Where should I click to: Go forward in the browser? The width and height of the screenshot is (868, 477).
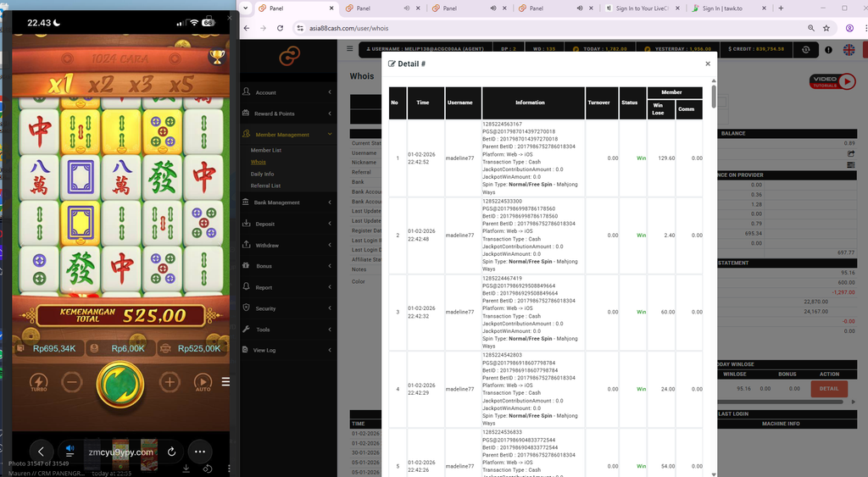[x=263, y=28]
